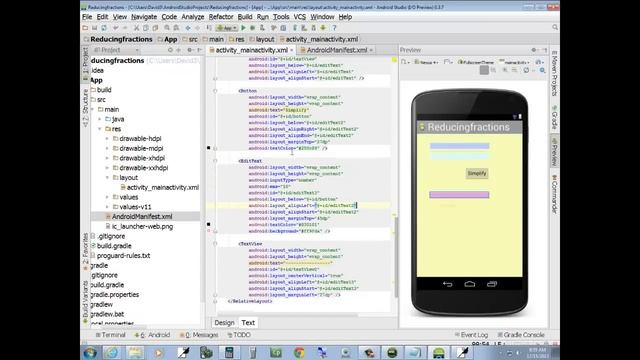Expand the values-v11 folder
The width and height of the screenshot is (640, 360).
pyautogui.click(x=107, y=207)
